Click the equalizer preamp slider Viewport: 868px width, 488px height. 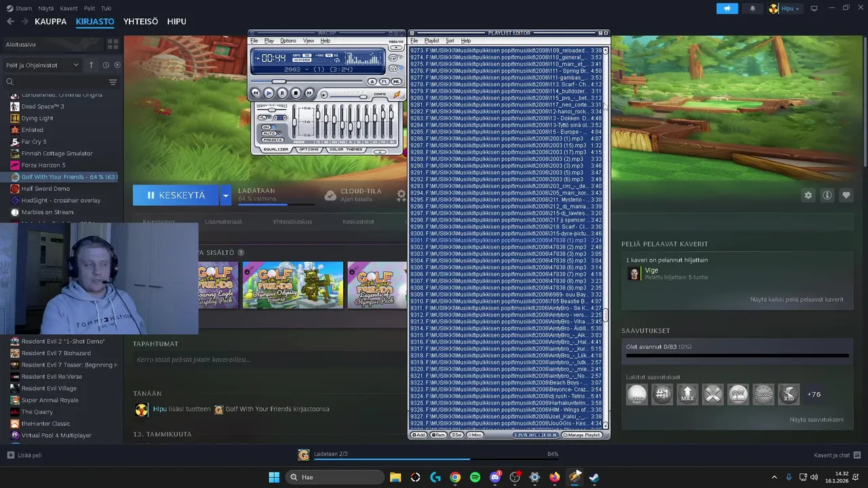tap(294, 121)
